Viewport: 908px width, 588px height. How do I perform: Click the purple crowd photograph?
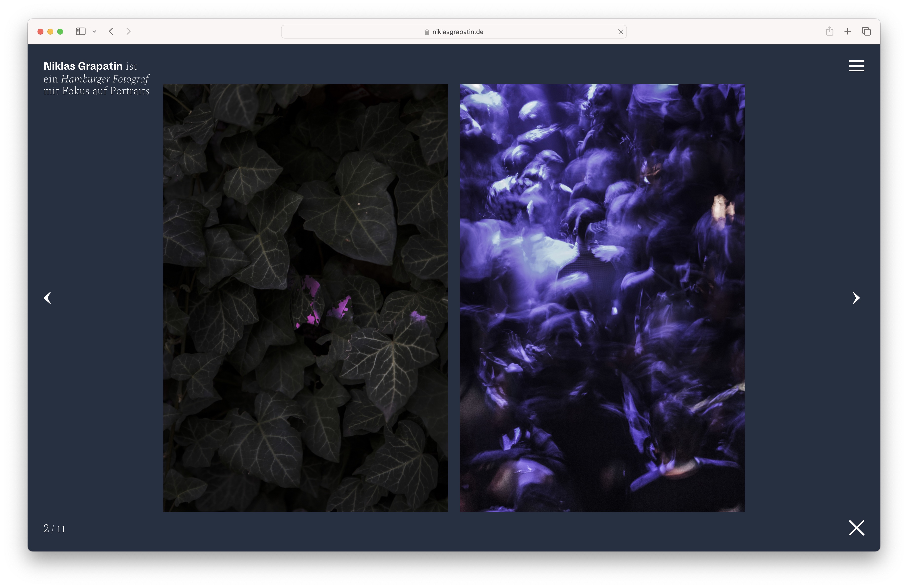pyautogui.click(x=602, y=298)
